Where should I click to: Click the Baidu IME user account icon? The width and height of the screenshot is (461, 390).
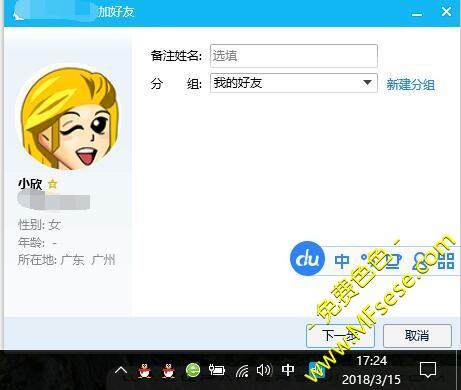click(420, 261)
